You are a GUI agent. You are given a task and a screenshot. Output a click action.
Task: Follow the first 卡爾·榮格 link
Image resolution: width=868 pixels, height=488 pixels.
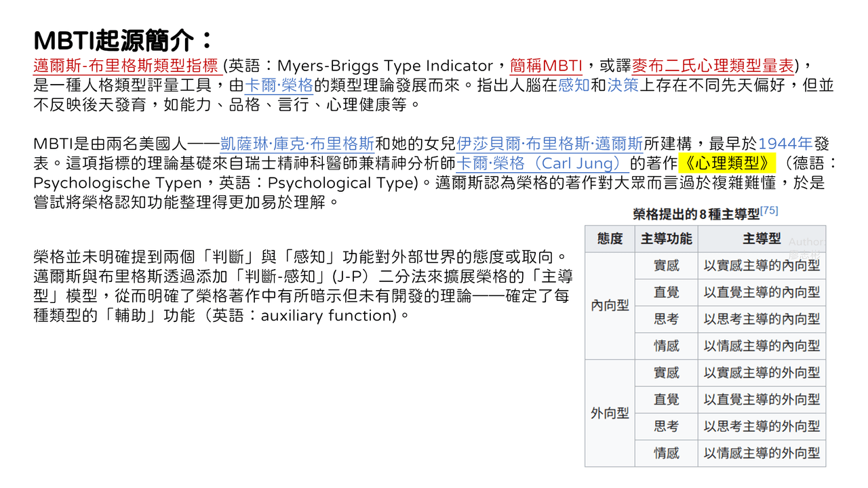(279, 85)
